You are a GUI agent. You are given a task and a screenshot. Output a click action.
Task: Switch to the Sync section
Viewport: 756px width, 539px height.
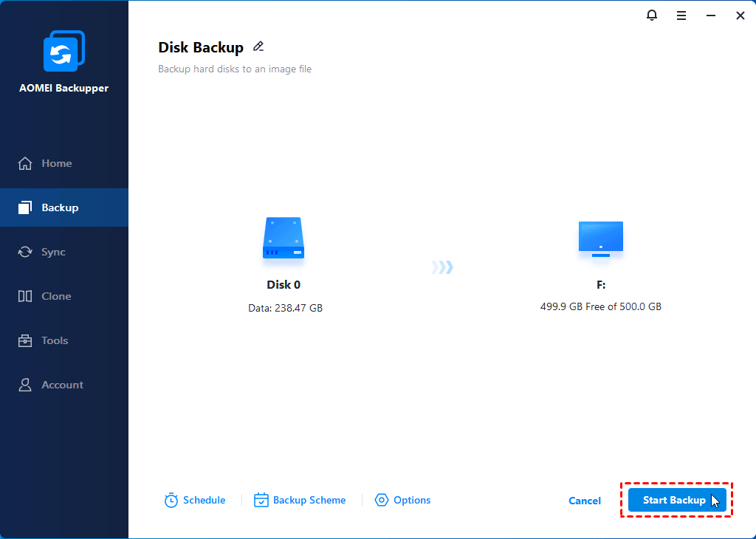[53, 252]
